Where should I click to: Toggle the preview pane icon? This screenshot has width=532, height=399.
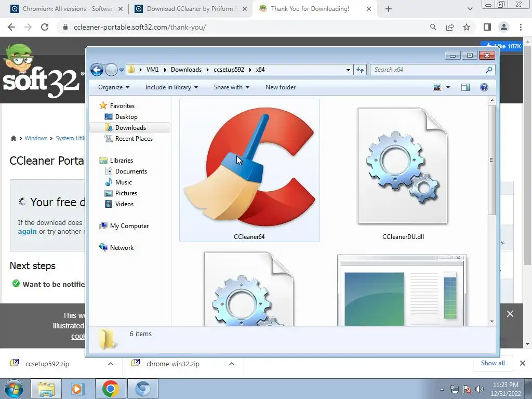[465, 87]
